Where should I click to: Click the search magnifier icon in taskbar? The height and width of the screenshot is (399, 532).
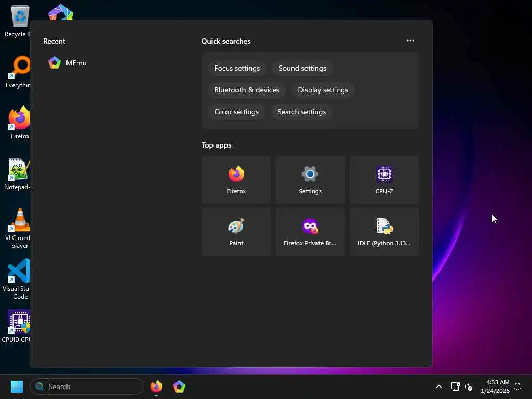pos(39,387)
